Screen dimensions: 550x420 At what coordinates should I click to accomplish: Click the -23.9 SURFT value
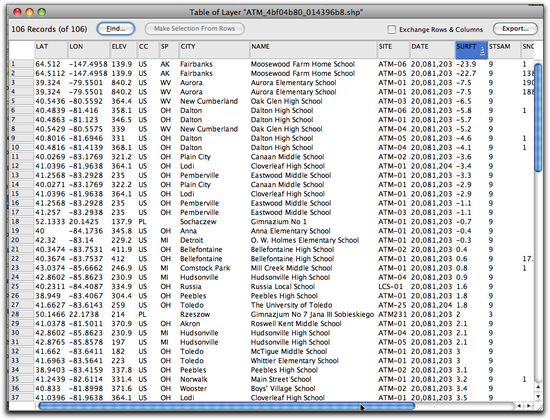466,64
